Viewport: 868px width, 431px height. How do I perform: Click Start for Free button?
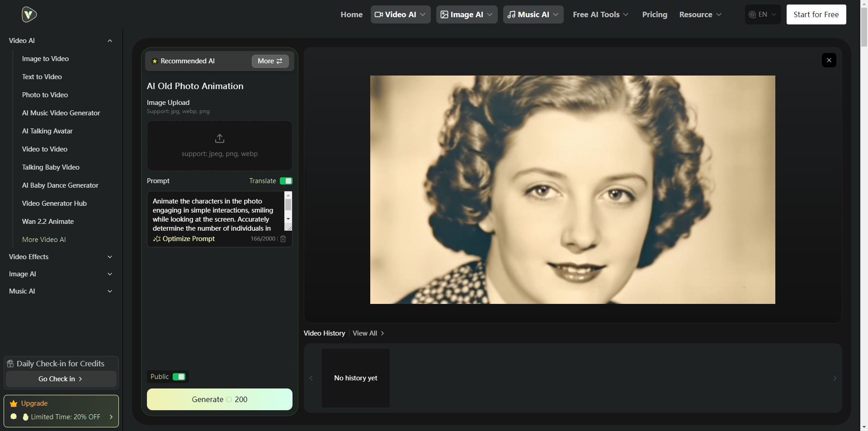816,14
